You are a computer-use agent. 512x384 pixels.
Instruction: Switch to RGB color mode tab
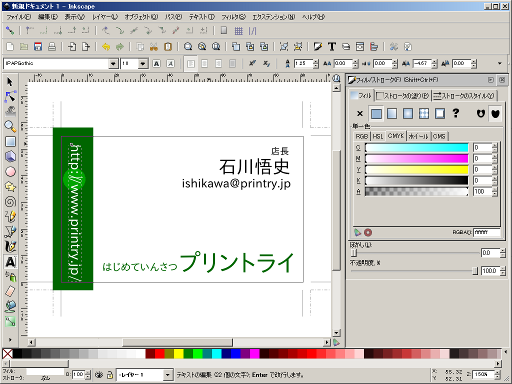[362, 136]
